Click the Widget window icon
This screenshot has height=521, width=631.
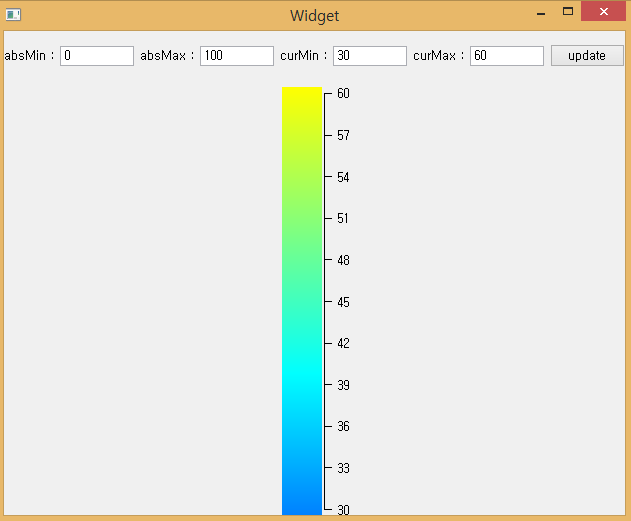tap(13, 15)
